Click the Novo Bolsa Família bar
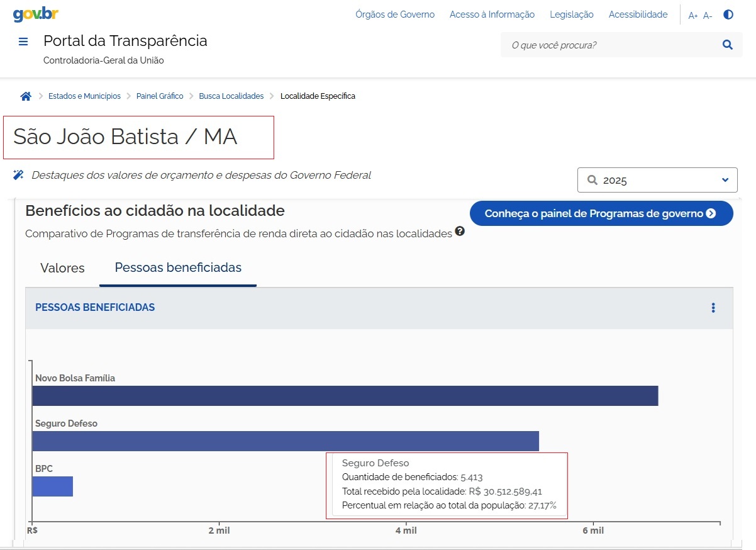The image size is (756, 550). point(345,396)
